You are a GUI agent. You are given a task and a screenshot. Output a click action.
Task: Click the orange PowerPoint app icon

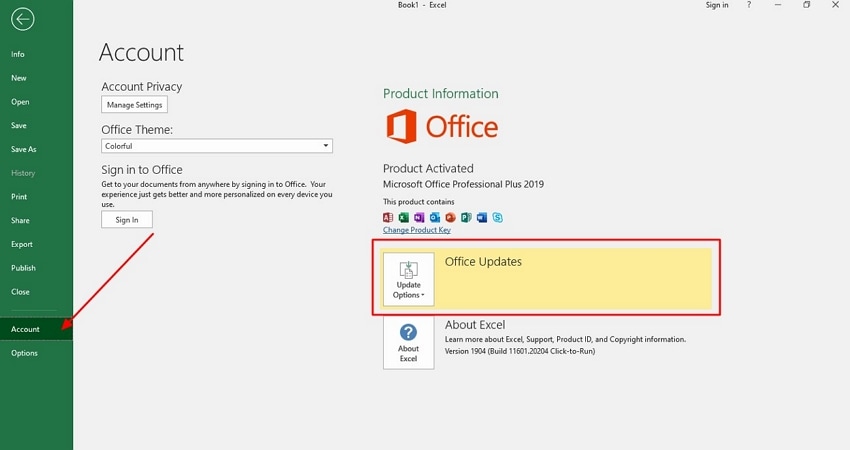pos(450,217)
